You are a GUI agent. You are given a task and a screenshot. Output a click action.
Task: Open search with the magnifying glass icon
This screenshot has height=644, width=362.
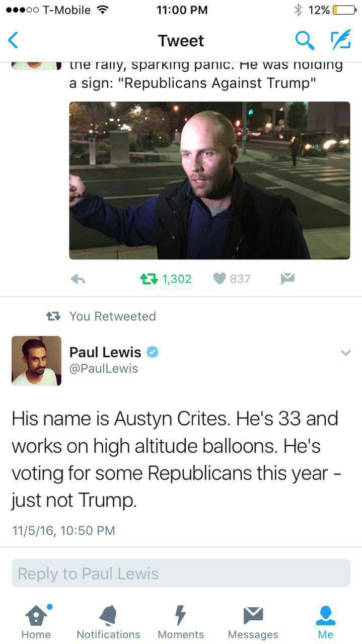tap(304, 40)
